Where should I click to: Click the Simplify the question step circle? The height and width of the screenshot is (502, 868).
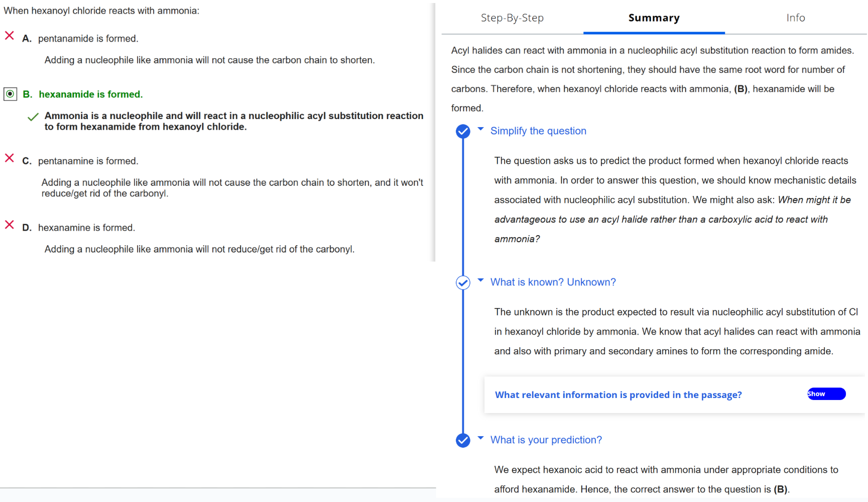point(463,132)
